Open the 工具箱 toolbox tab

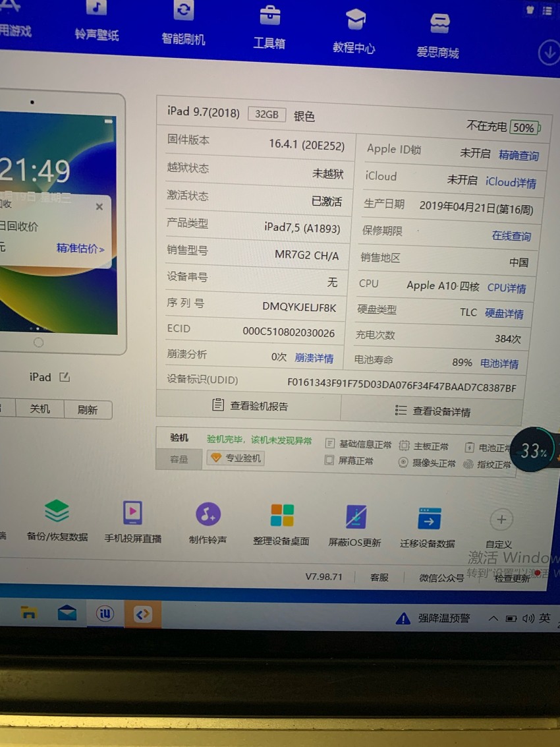tap(269, 28)
